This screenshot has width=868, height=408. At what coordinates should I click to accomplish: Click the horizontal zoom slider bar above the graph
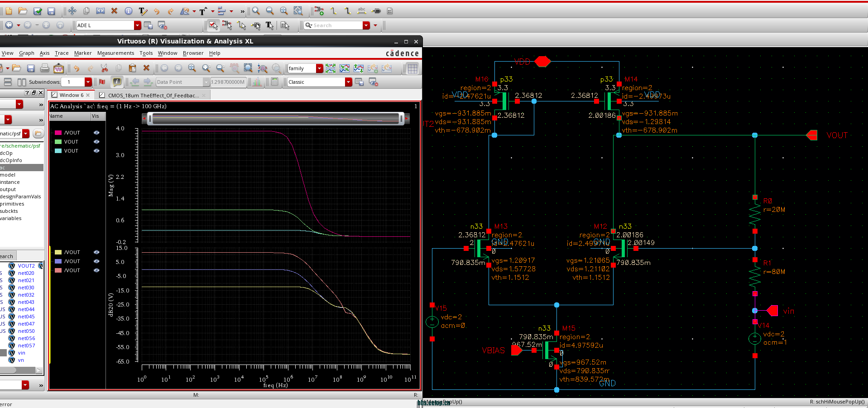[275, 119]
